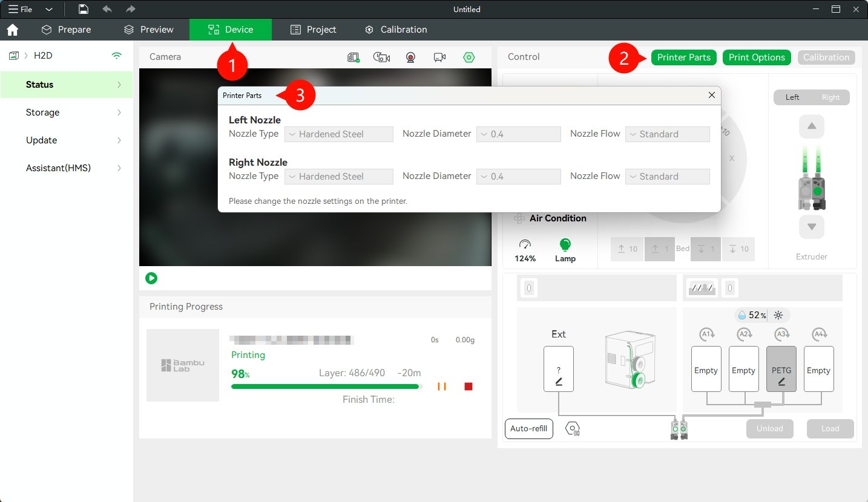Screen dimensions: 868x502
Task: Expand the Left Nozzle Flow dropdown
Action: 668,134
